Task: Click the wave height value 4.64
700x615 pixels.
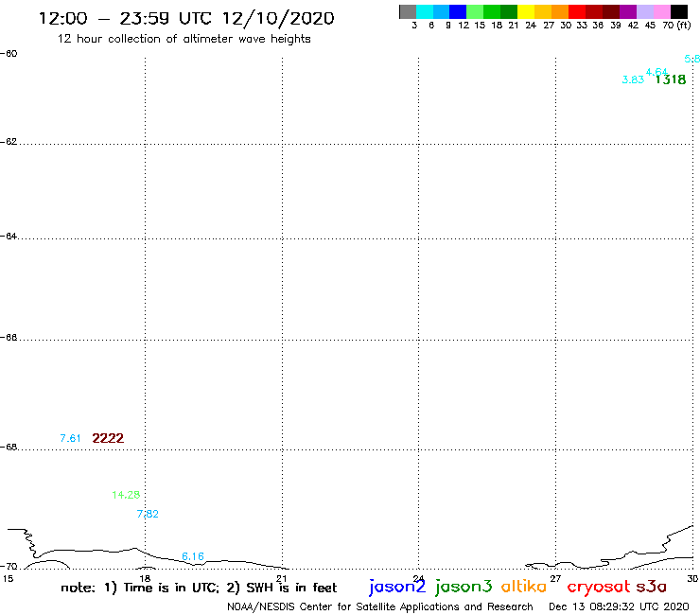Action: (x=656, y=72)
